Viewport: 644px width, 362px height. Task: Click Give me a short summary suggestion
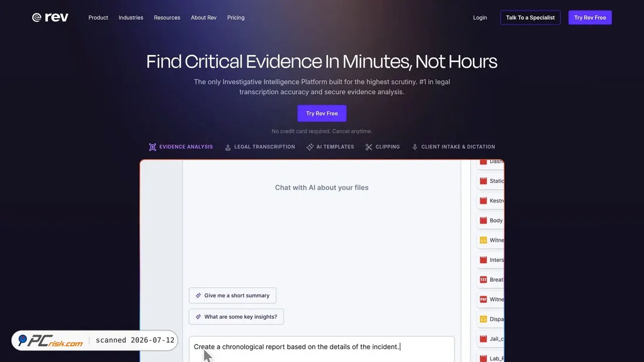pyautogui.click(x=232, y=295)
